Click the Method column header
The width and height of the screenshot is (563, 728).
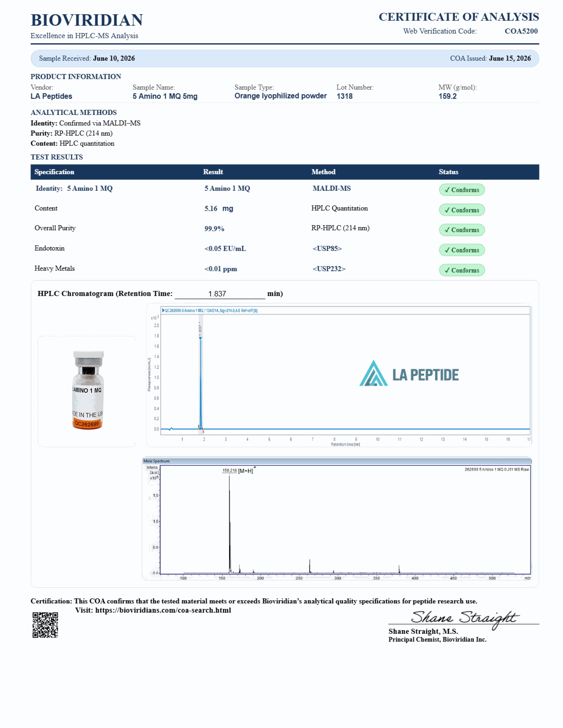click(x=324, y=172)
